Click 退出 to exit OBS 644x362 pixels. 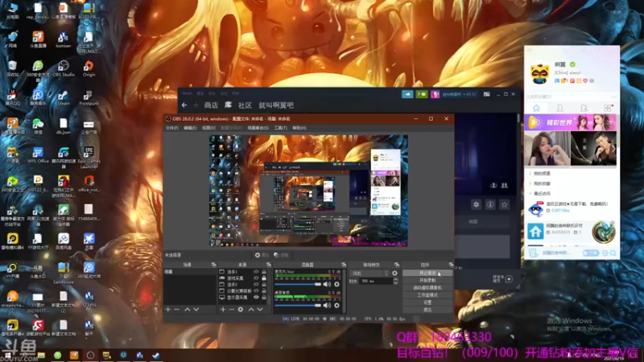click(x=427, y=310)
